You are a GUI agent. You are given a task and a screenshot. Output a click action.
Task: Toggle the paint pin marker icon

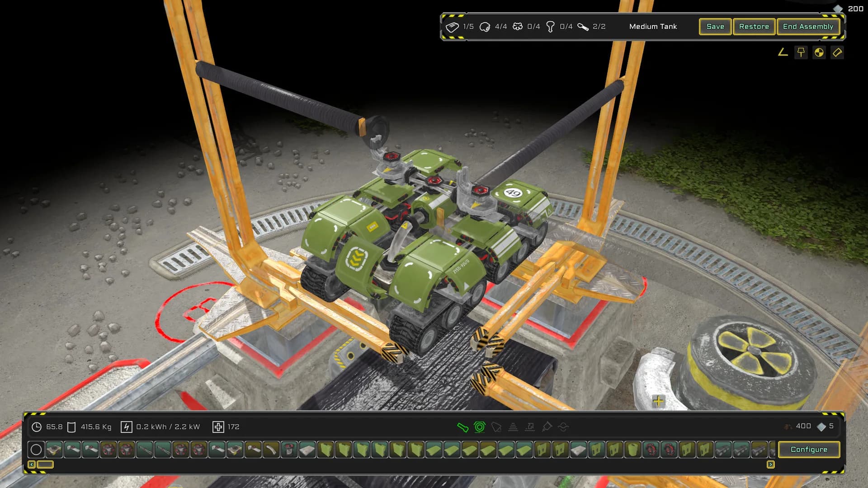click(547, 427)
